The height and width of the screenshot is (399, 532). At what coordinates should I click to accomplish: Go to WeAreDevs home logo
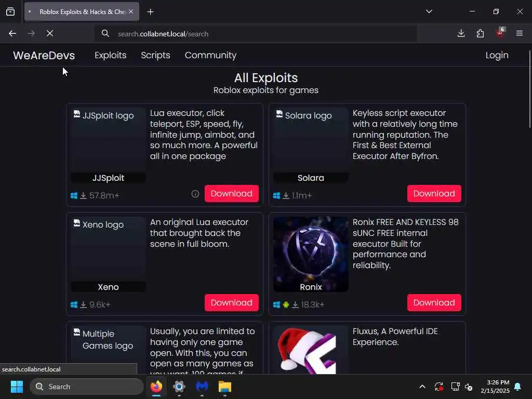(44, 55)
